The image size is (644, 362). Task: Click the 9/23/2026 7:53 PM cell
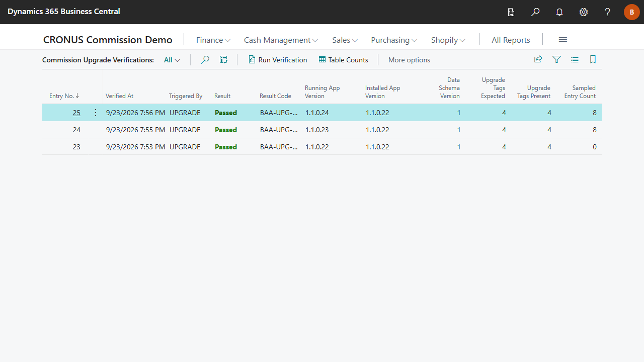click(135, 147)
